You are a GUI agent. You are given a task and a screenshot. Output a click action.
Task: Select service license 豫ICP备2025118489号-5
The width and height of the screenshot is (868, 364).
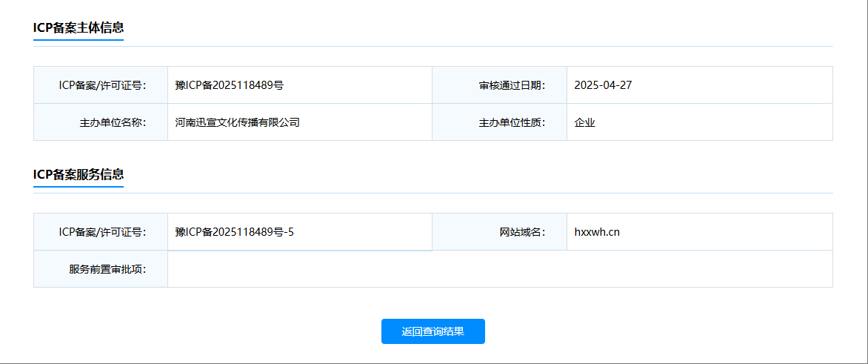pyautogui.click(x=234, y=232)
